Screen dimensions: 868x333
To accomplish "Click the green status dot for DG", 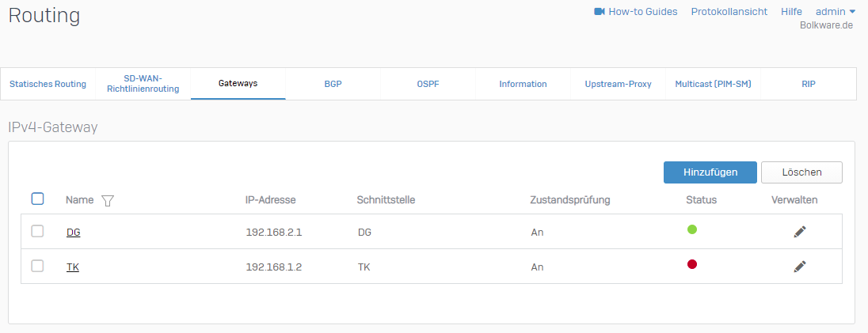I will [691, 230].
